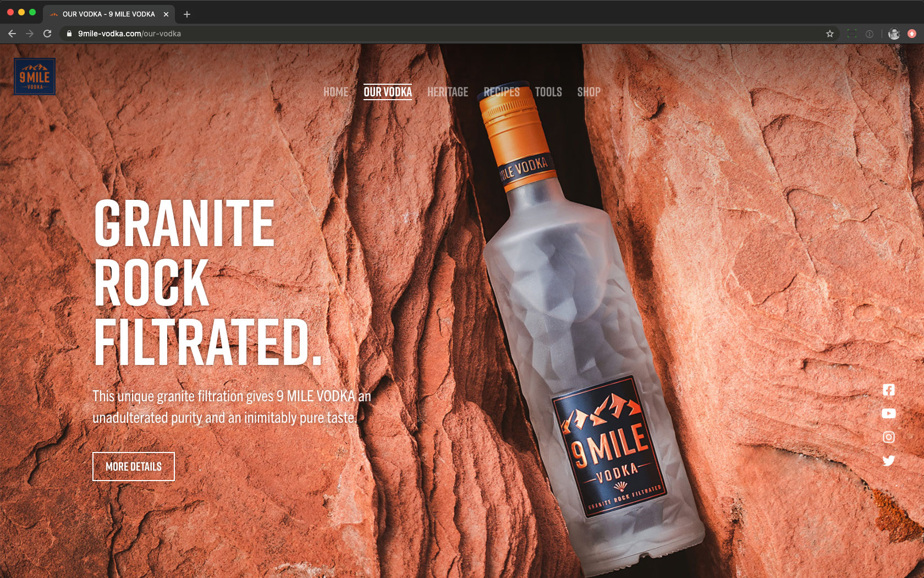
Task: Select Recipes in the navigation
Action: click(x=502, y=92)
